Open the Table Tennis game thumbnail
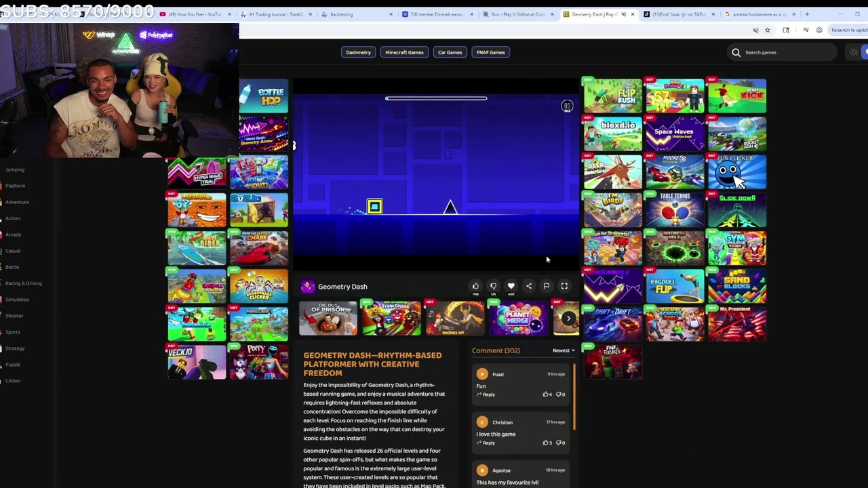868x488 pixels. point(675,209)
